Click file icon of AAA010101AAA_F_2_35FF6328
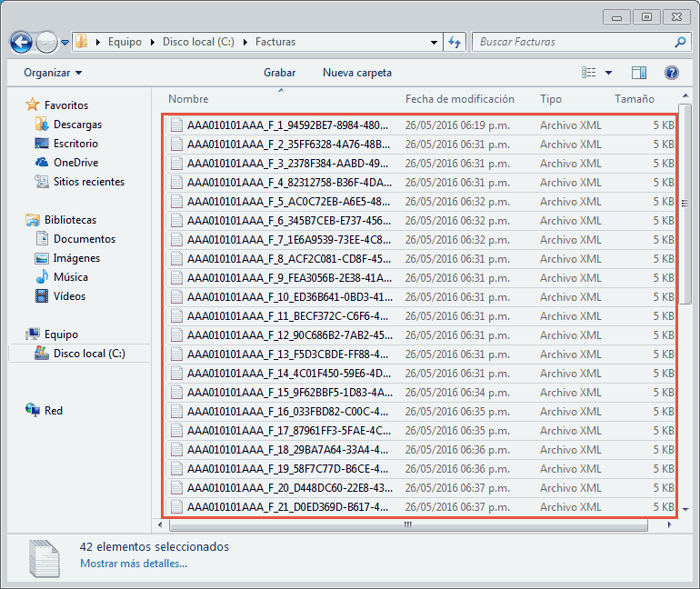 click(x=176, y=145)
